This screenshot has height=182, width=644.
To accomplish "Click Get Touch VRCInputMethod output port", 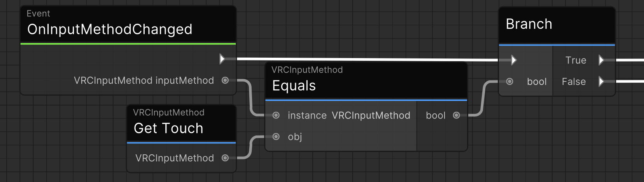I will tap(225, 158).
